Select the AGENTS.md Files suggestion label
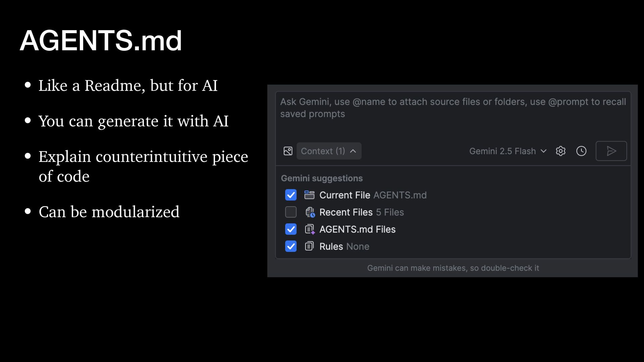The height and width of the screenshot is (362, 644). point(357,229)
